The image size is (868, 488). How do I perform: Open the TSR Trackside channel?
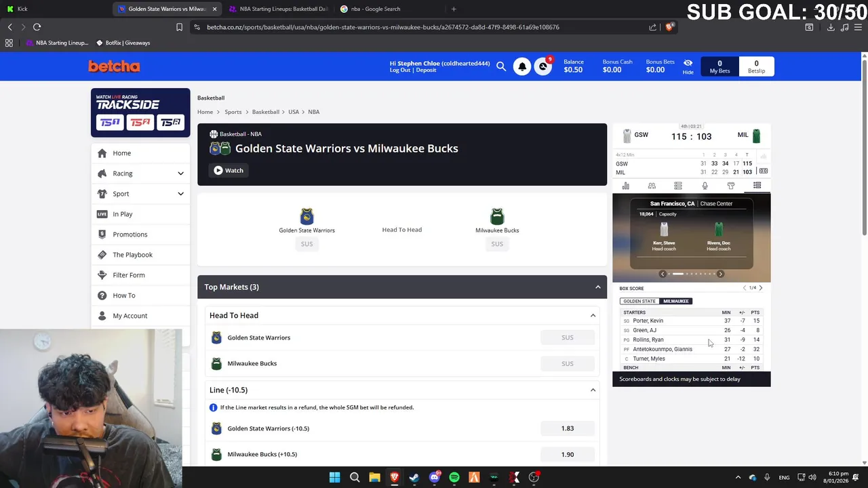pos(171,122)
